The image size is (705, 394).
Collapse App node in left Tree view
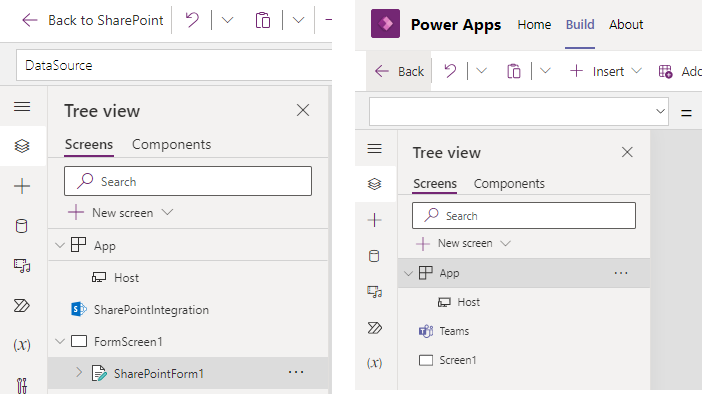pos(60,246)
